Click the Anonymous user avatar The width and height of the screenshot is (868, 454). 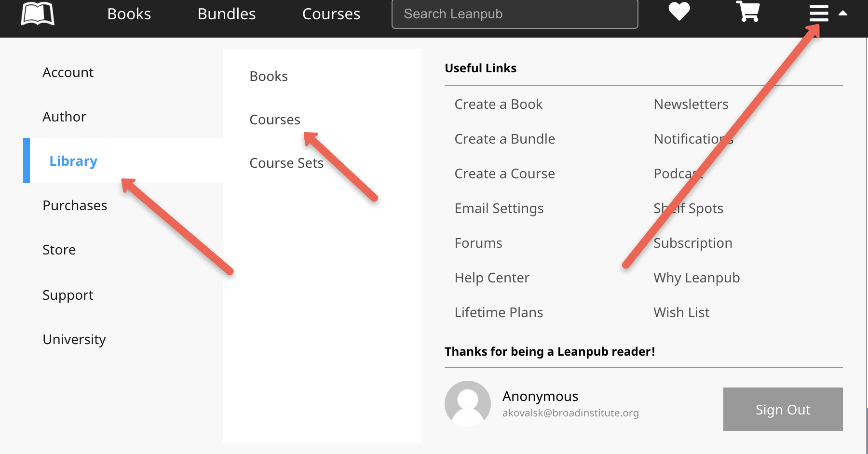(x=467, y=404)
